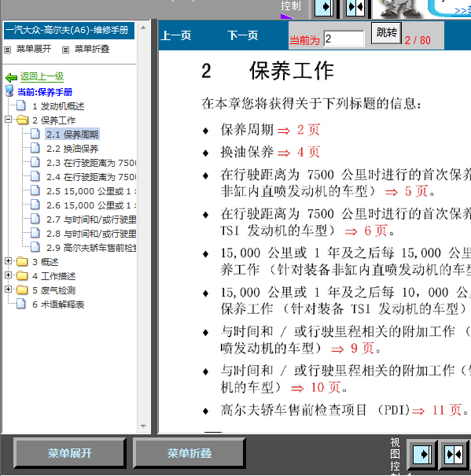Open 2.1 保养周期 in the tree

[x=72, y=135]
